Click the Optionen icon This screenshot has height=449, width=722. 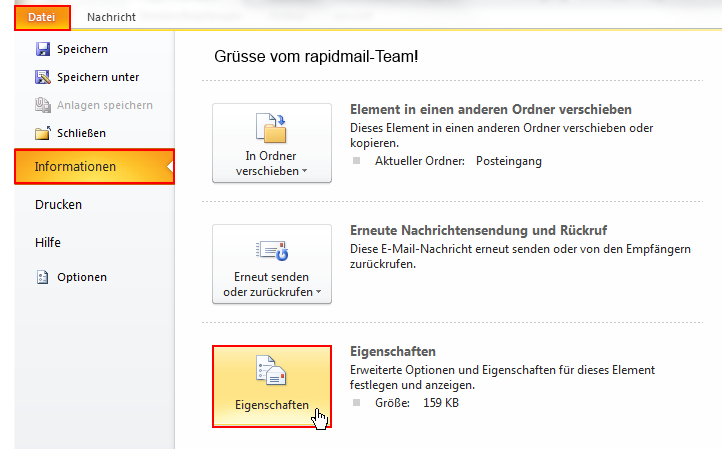coord(42,277)
